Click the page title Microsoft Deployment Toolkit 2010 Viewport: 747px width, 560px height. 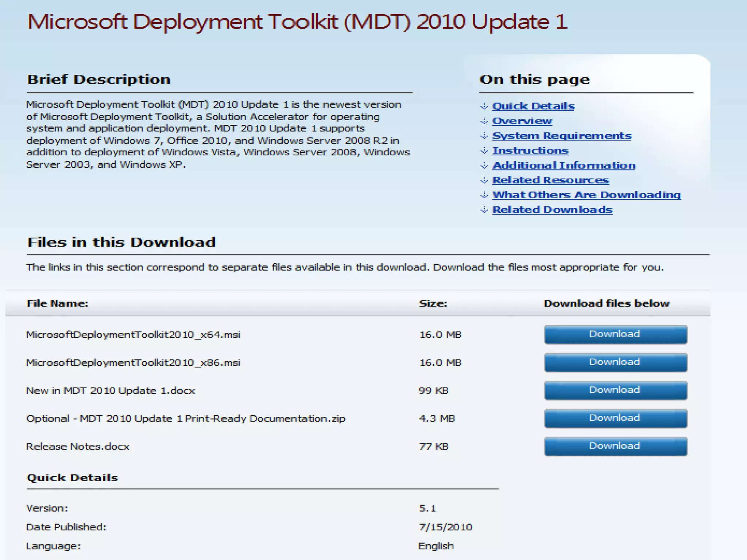click(x=297, y=22)
